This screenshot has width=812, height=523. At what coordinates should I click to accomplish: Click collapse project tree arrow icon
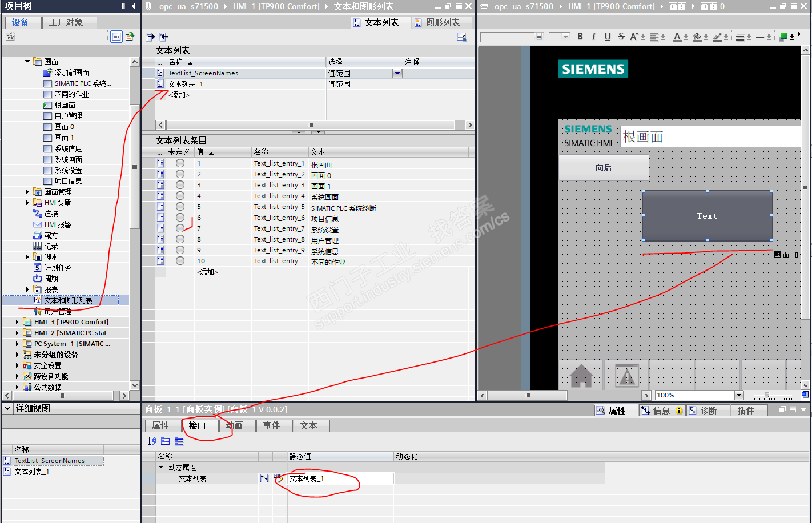click(x=134, y=6)
